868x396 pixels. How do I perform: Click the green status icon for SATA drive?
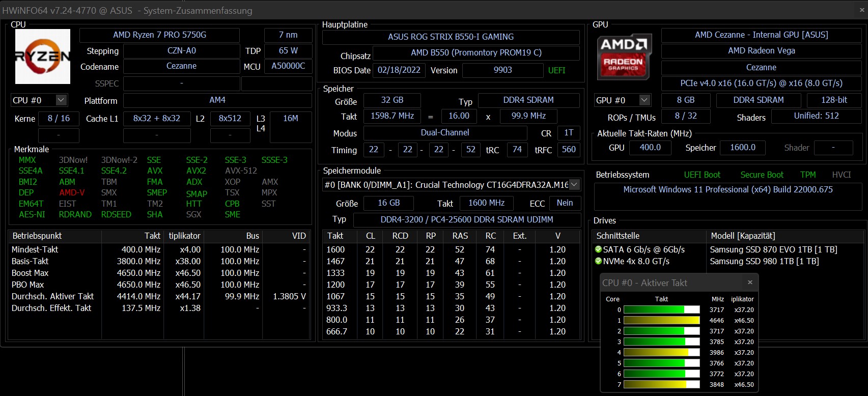point(598,249)
